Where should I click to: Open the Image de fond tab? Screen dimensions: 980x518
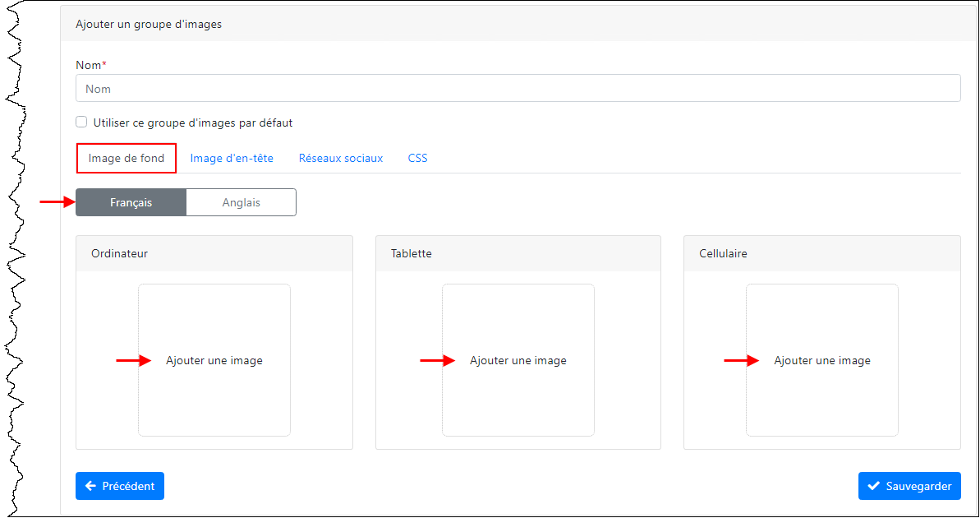pos(126,157)
